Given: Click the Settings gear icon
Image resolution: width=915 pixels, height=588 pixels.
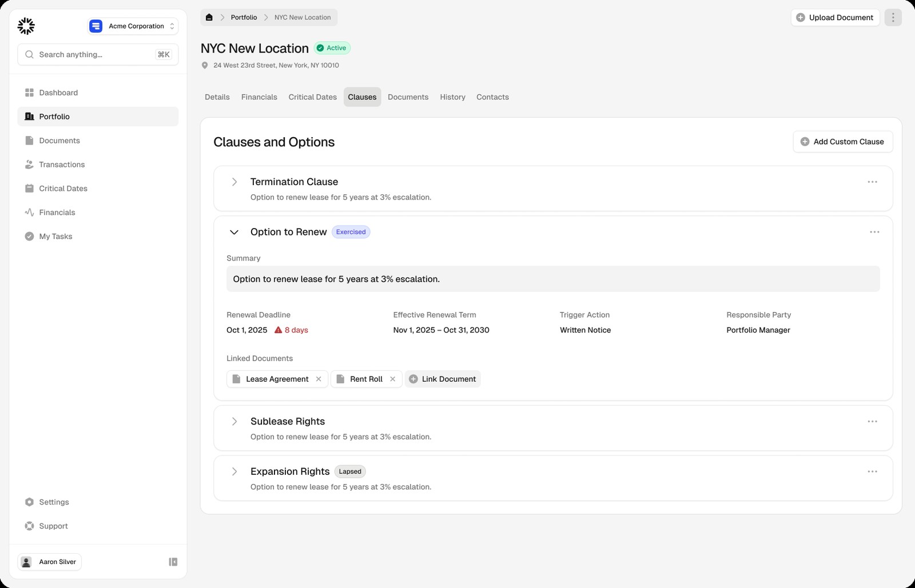Looking at the screenshot, I should (29, 502).
